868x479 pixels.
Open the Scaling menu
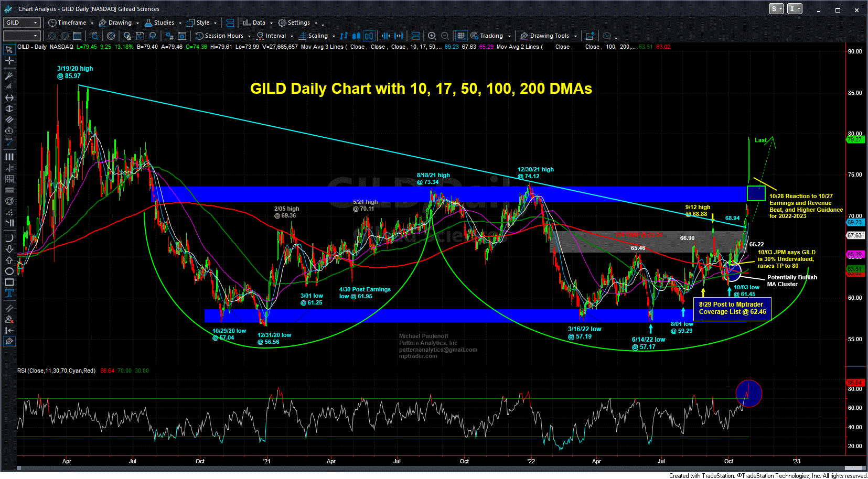317,36
